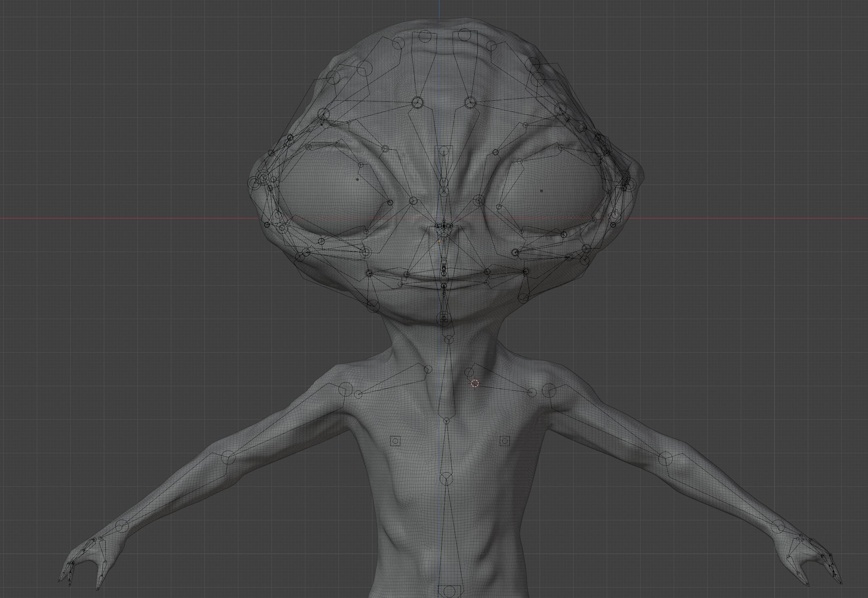Click the orange origin dot beside the nose
Screen dimensions: 868x598
coord(439,241)
